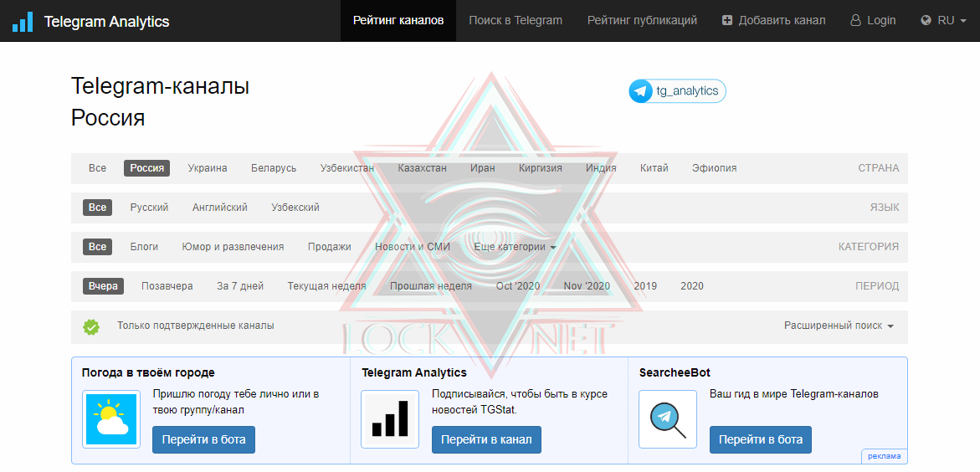The width and height of the screenshot is (980, 472).
Task: Click the Telegram Analytics site title
Action: (x=107, y=21)
